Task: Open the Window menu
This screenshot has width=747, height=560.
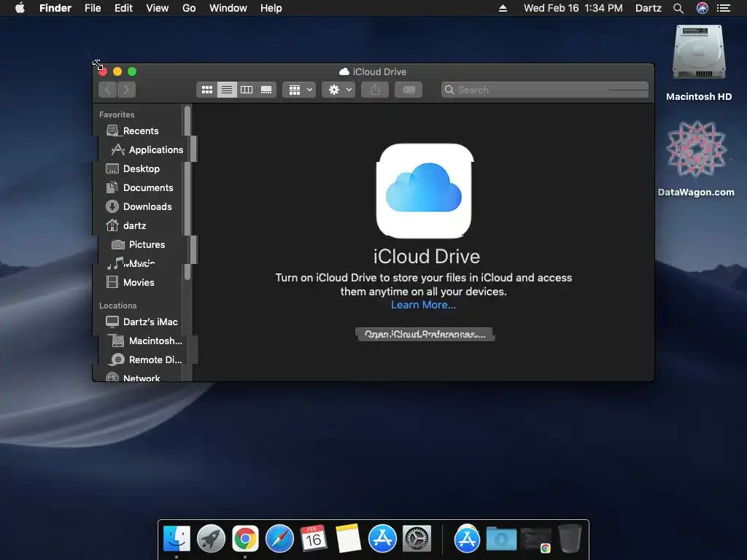Action: (228, 8)
